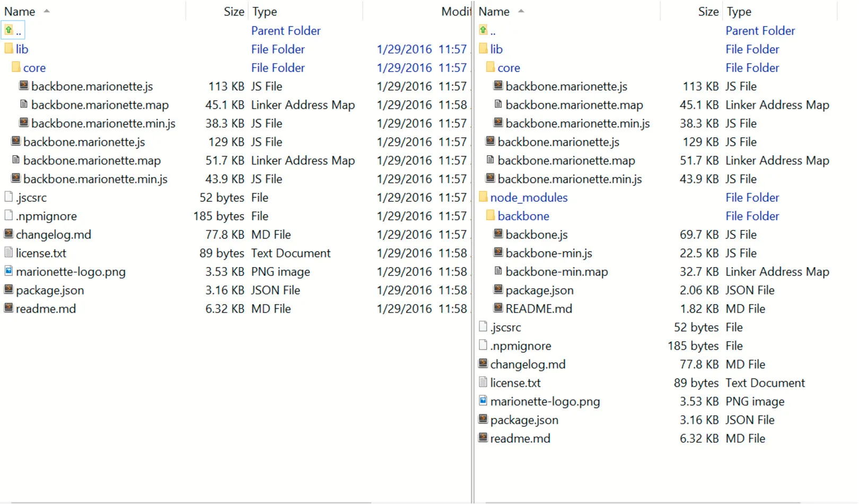Select the .jscsrc file name in right pane
859x504 pixels.
click(x=506, y=328)
